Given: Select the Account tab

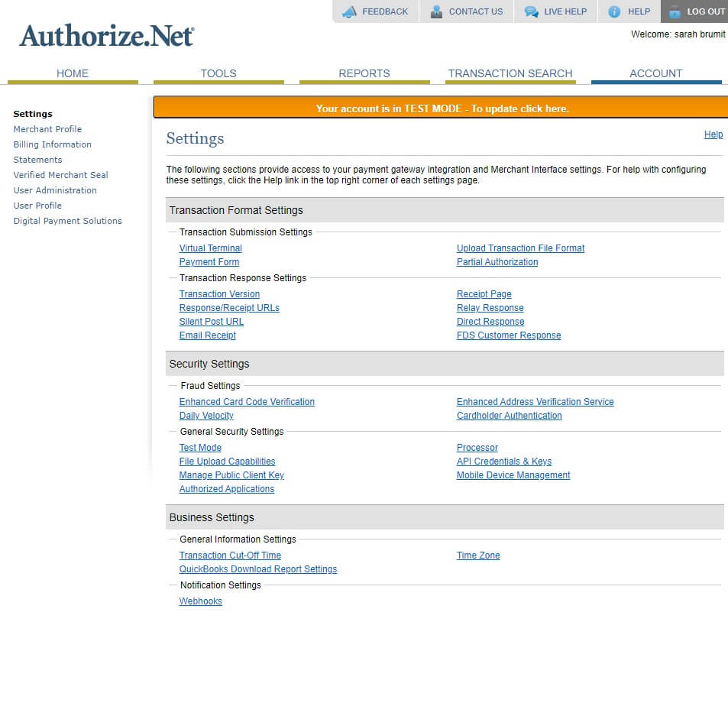Looking at the screenshot, I should coord(655,73).
